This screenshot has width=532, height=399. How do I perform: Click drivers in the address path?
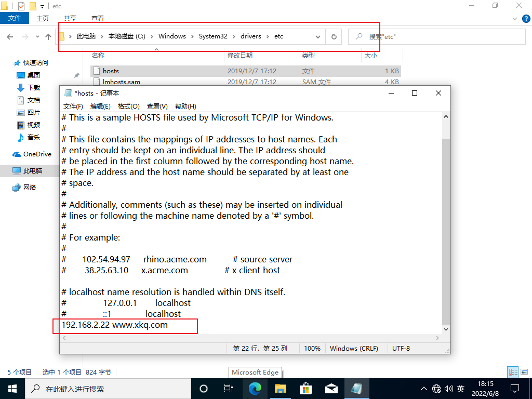(x=251, y=36)
